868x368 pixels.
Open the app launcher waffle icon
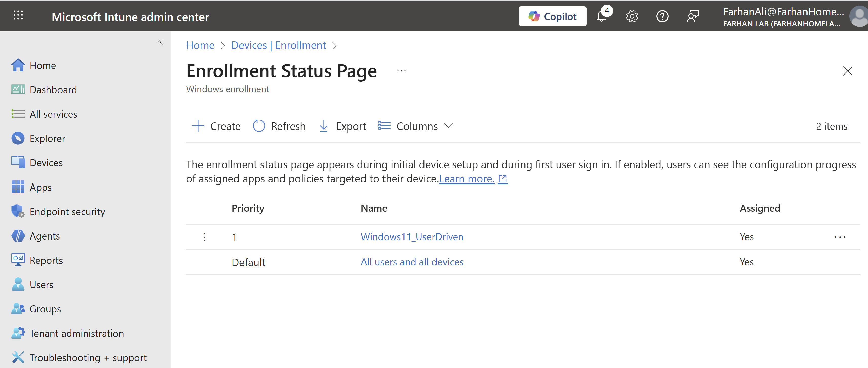click(x=18, y=15)
